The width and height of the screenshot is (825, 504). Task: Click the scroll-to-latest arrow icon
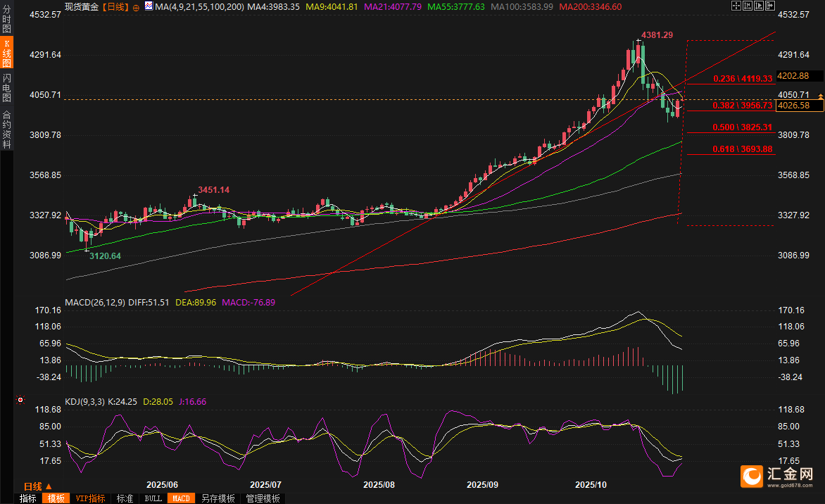(x=770, y=6)
